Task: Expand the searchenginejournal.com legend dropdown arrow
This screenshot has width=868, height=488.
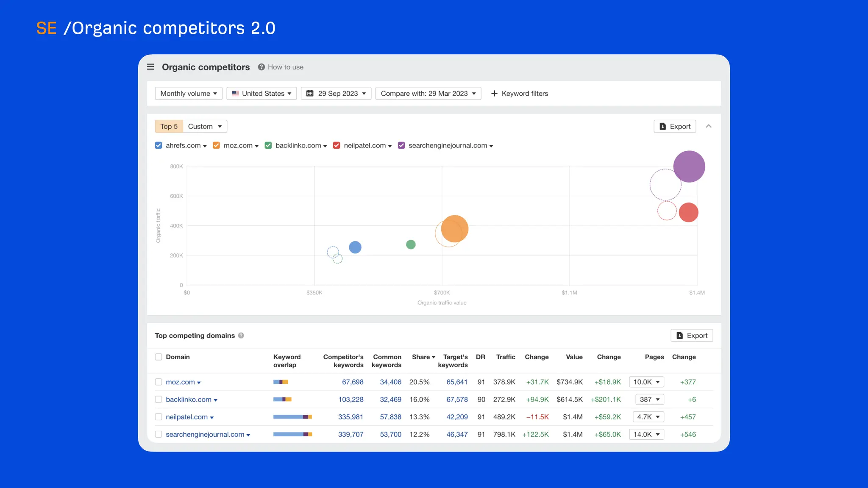Action: pos(491,146)
